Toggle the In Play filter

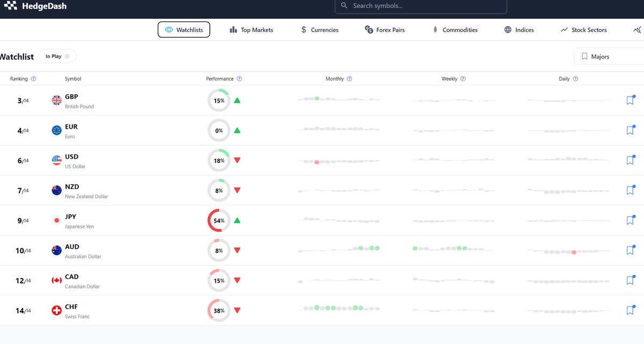pyautogui.click(x=57, y=56)
